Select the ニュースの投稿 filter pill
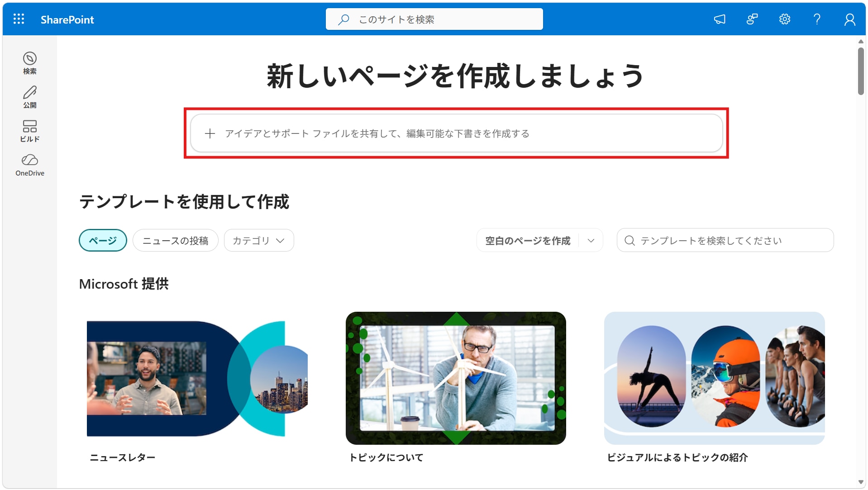Screen dimensions: 868x490 (176, 240)
